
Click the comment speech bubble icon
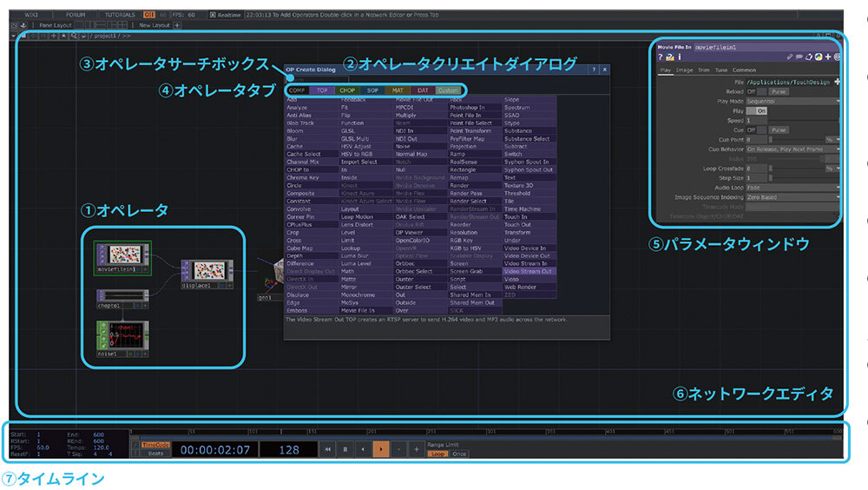798,56
